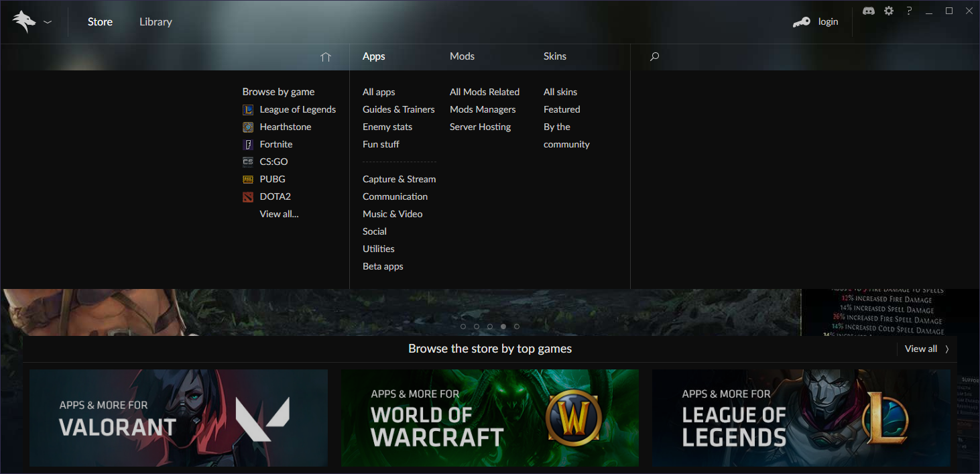Select All apps menu entry
The width and height of the screenshot is (980, 474).
pyautogui.click(x=379, y=92)
